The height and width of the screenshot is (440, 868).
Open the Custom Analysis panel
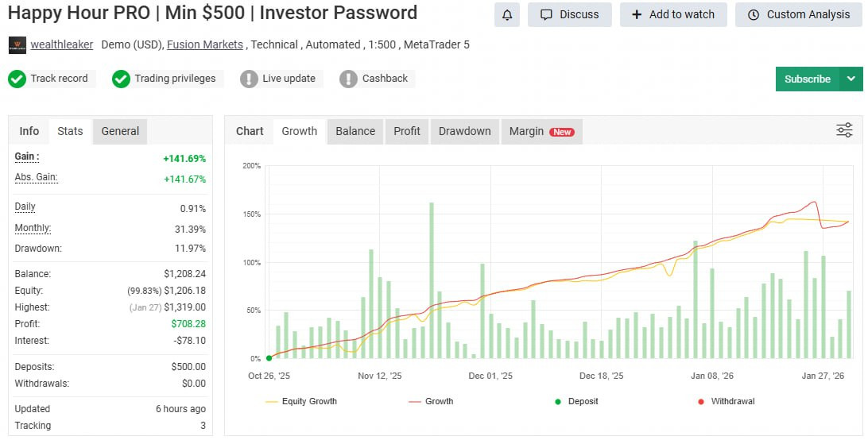[799, 14]
